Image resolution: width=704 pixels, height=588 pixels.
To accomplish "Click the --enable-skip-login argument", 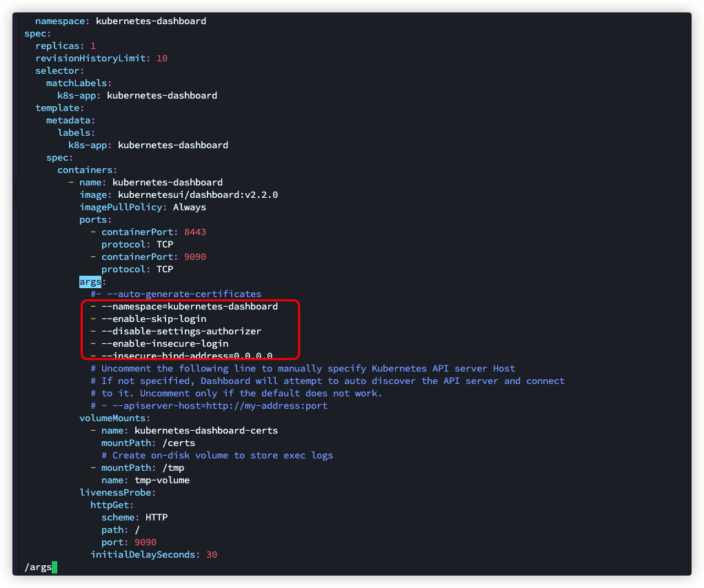I will 148,319.
